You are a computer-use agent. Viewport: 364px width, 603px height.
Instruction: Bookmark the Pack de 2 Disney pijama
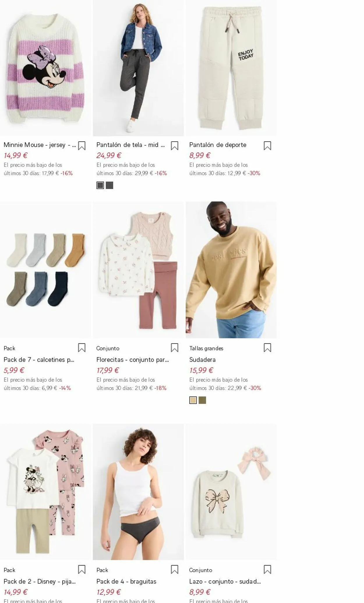[82, 569]
